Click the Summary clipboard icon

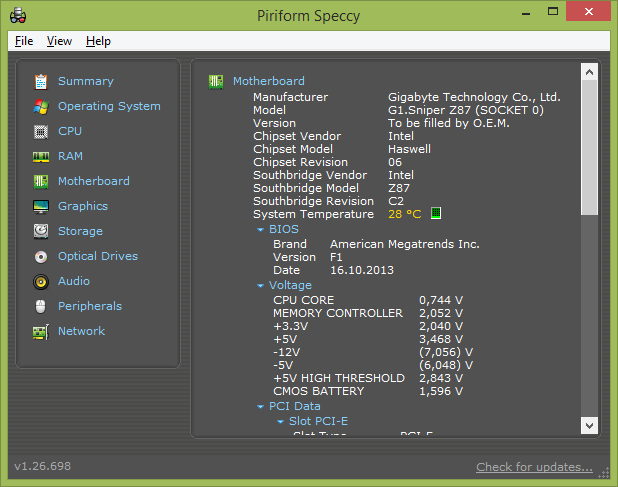coord(41,82)
